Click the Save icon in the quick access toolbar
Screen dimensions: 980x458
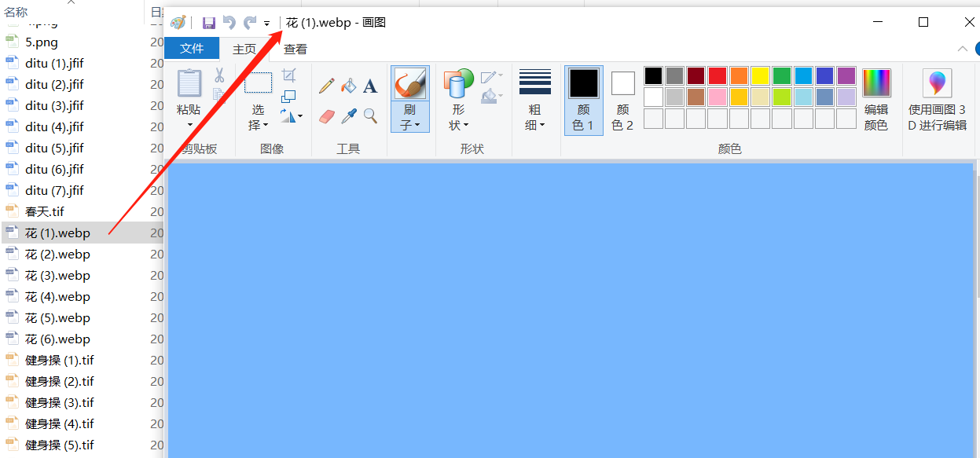pyautogui.click(x=209, y=23)
